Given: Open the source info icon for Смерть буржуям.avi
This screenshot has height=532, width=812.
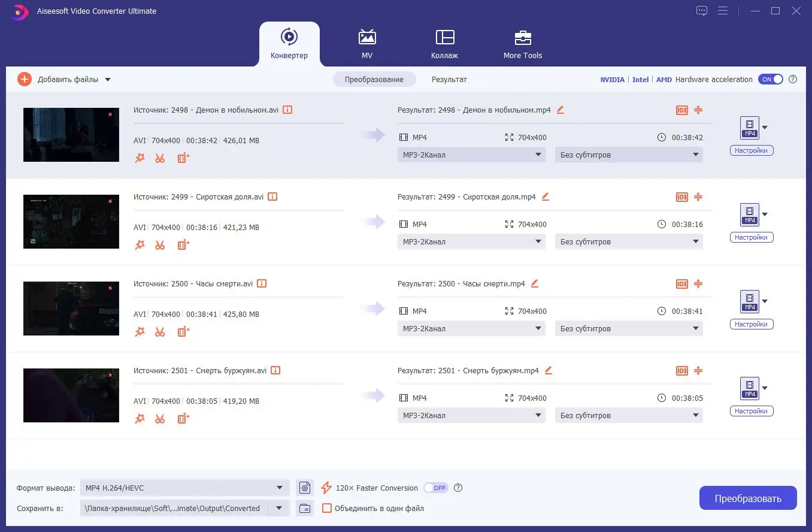Looking at the screenshot, I should [275, 370].
